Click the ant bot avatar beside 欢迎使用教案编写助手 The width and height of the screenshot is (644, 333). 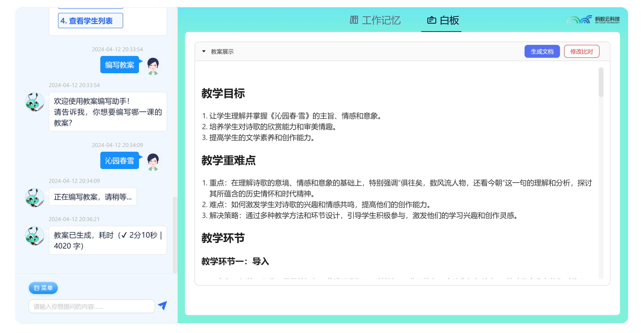pos(34,102)
